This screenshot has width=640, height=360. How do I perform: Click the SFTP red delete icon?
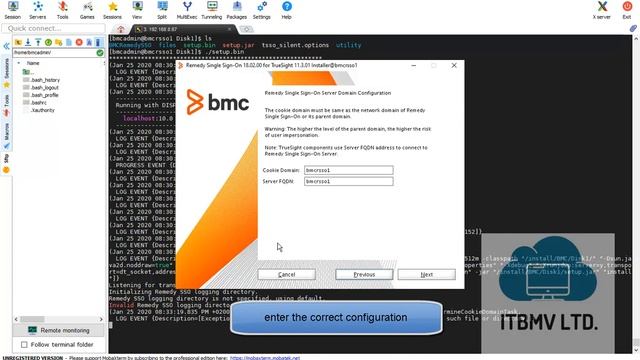click(x=79, y=42)
